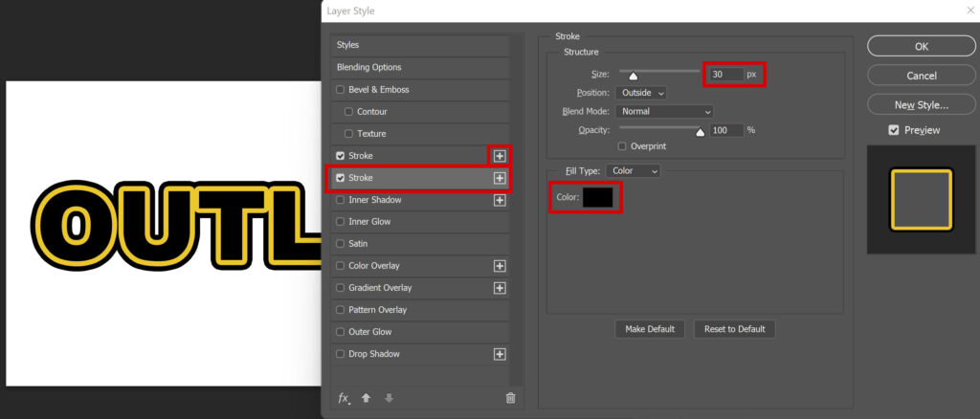The height and width of the screenshot is (419, 980).
Task: Open the Blend Mode dropdown
Action: 664,111
